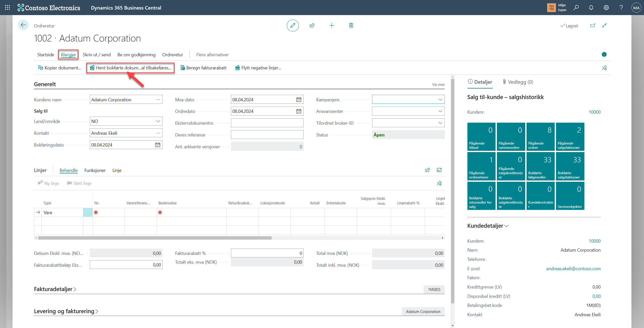The height and width of the screenshot is (328, 644).
Task: Open Bokføringsdato calendar picker
Action: (x=157, y=145)
